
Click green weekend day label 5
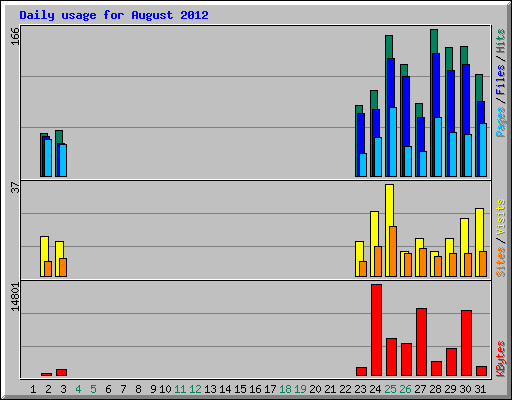click(x=93, y=389)
